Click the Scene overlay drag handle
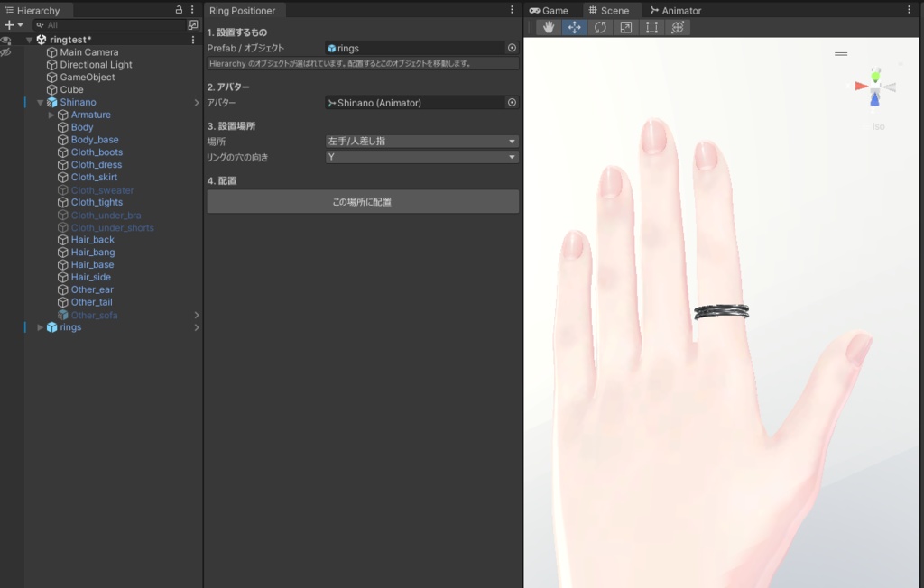924x588 pixels. coord(841,53)
